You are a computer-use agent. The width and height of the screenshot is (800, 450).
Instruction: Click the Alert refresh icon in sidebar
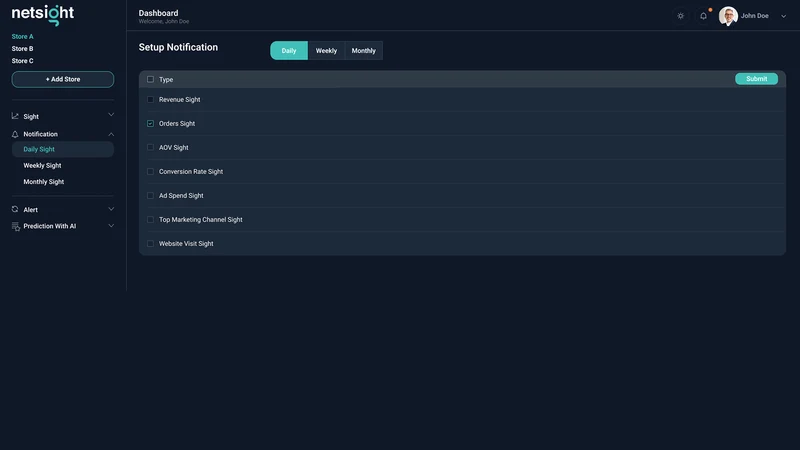click(15, 209)
